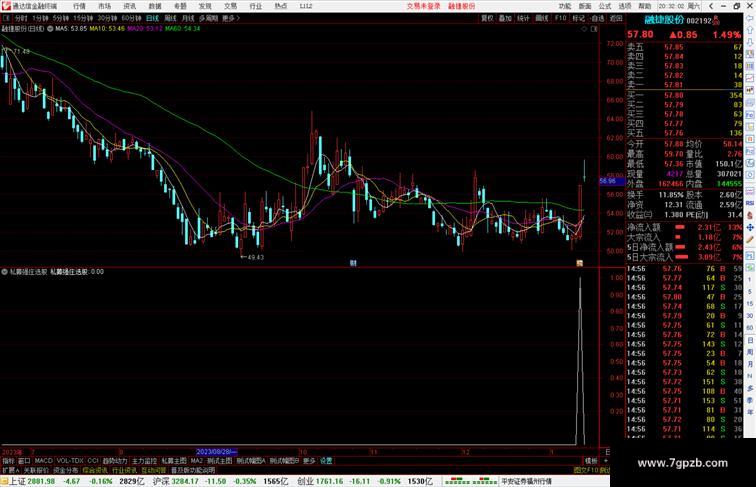
Task: Open the 关联报价 tab
Action: (36, 470)
